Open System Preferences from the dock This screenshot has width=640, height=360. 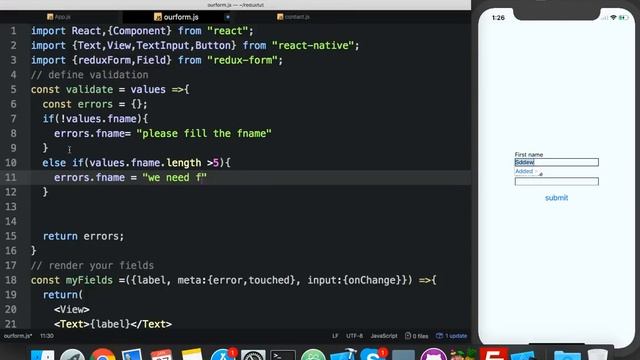[x=253, y=354]
